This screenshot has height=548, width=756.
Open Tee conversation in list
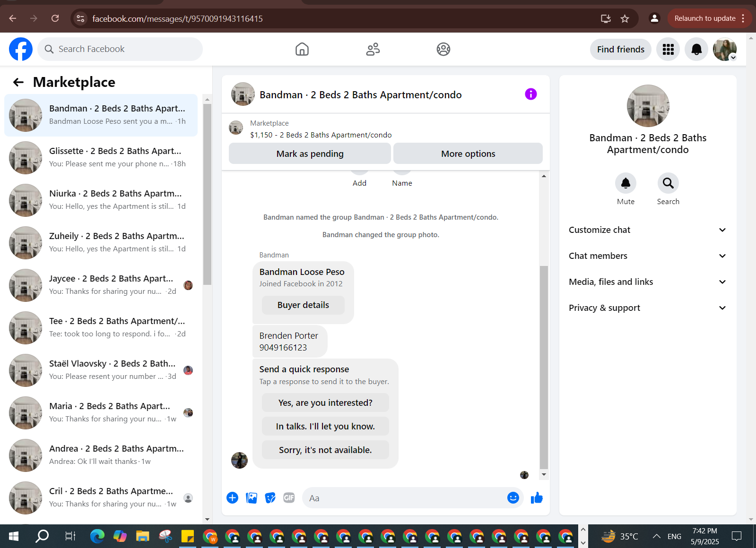(101, 328)
